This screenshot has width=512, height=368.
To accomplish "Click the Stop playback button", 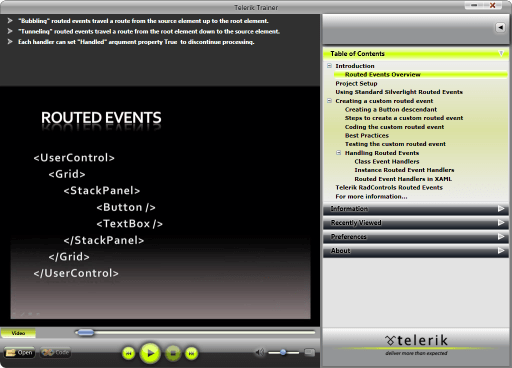I will click(x=173, y=353).
